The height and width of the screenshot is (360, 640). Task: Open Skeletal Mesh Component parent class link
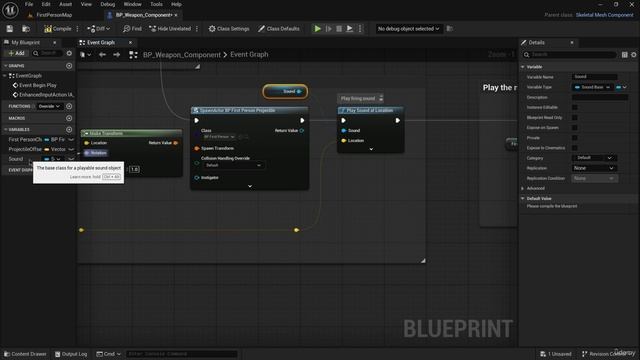(604, 15)
